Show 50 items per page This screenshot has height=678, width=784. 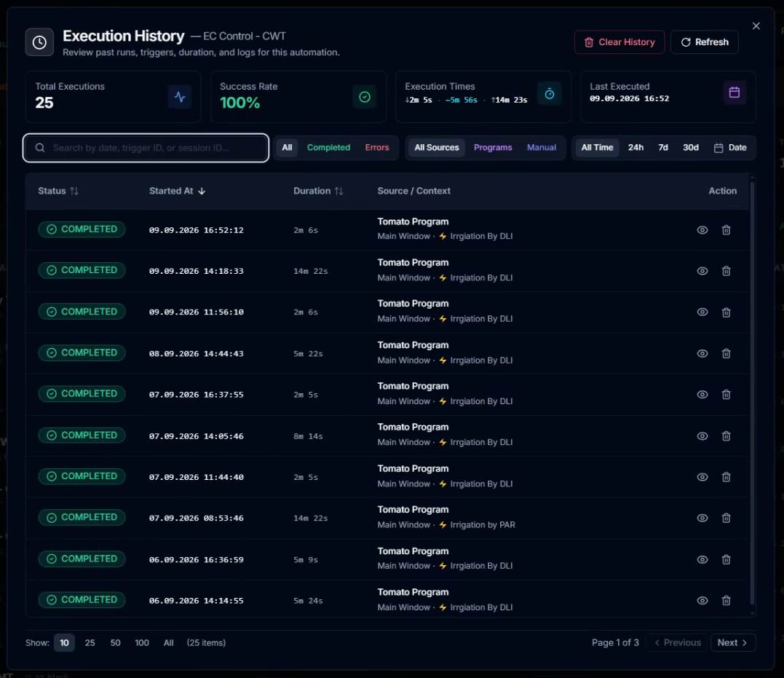click(116, 642)
